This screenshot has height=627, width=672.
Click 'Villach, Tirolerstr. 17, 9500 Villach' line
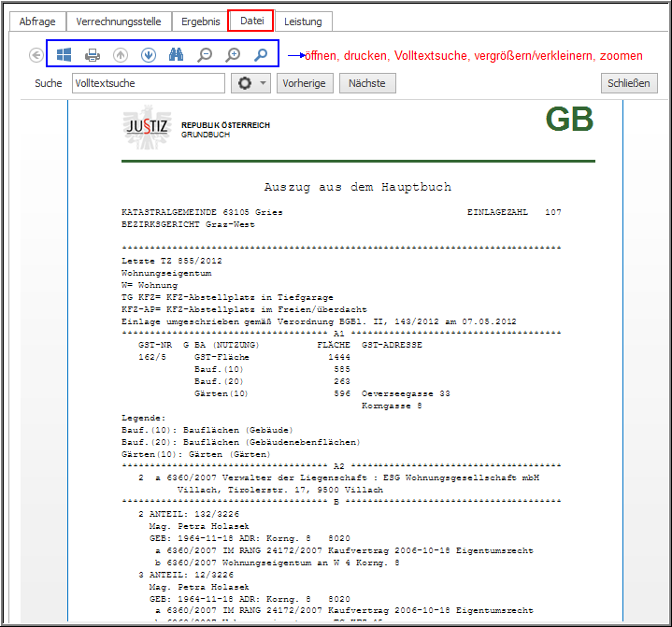click(x=280, y=490)
